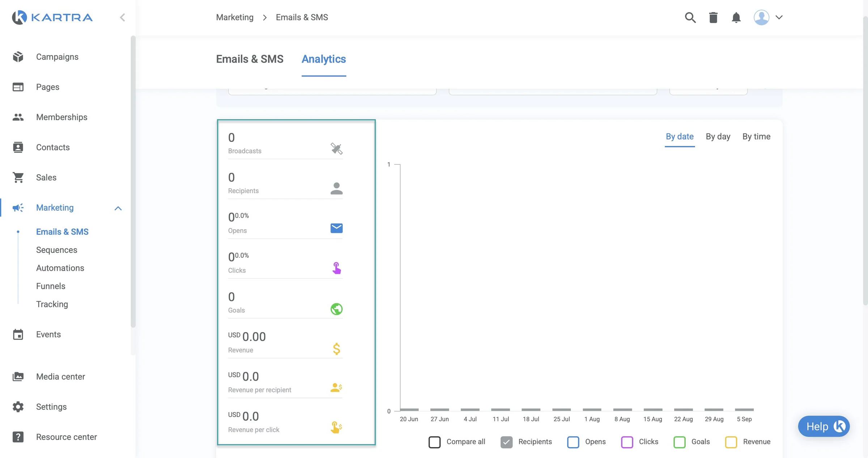Click the user profile avatar
Viewport: 868px width, 458px height.
(x=761, y=17)
